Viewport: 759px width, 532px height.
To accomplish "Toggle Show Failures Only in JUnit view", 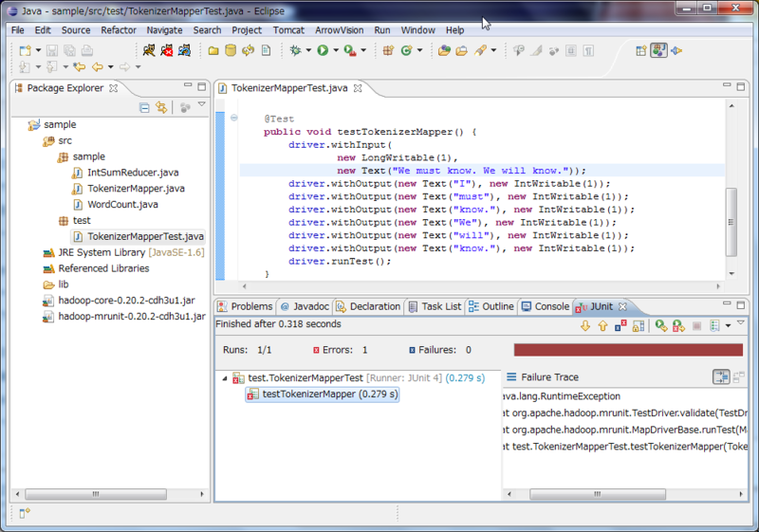I will point(620,326).
